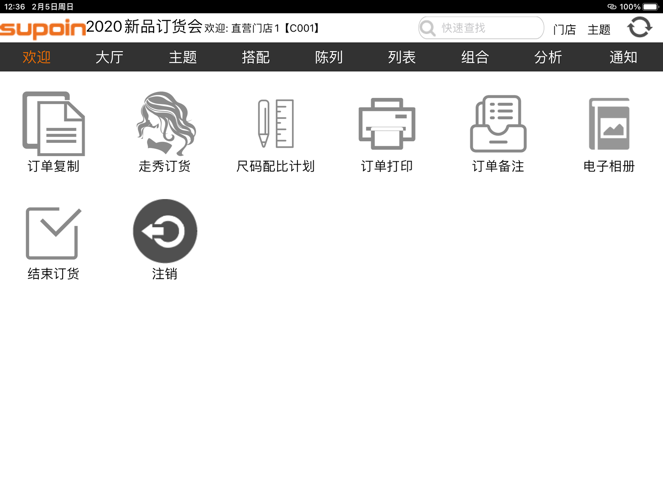The height and width of the screenshot is (497, 663).
Task: Click the 注销 logout icon
Action: coord(165,231)
